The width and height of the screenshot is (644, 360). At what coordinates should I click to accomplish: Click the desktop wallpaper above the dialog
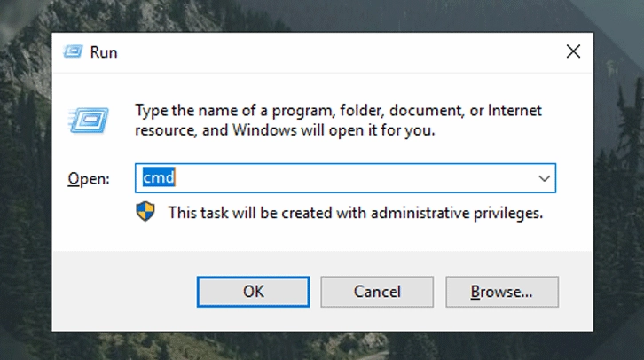[319, 14]
